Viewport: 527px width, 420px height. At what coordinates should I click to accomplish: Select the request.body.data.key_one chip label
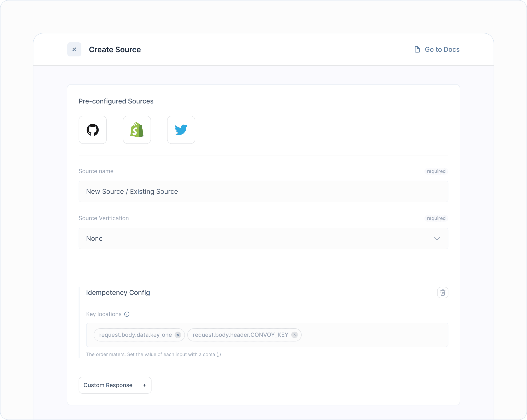click(x=136, y=335)
